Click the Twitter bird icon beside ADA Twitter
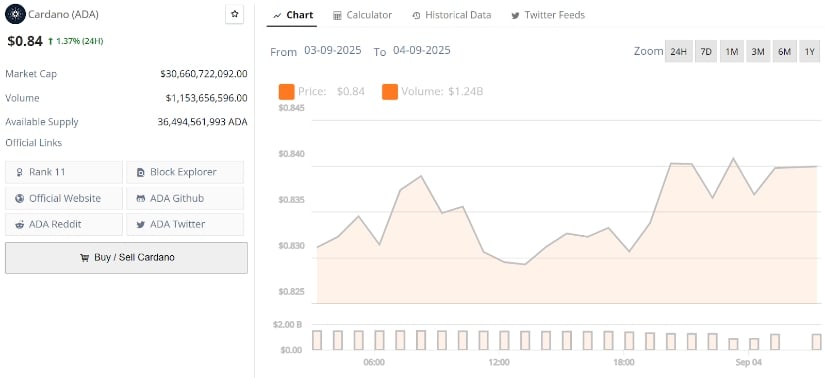825x378 pixels. pyautogui.click(x=140, y=224)
